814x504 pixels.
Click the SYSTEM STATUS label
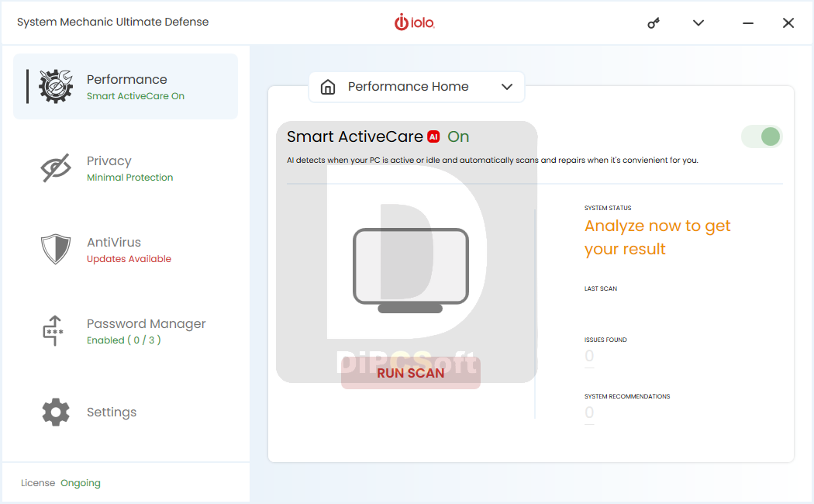pos(608,208)
